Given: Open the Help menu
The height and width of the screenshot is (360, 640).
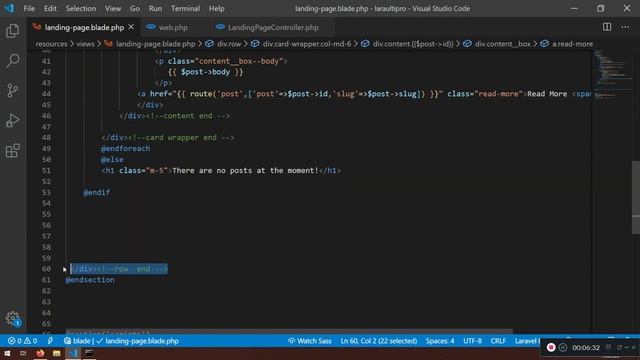Looking at the screenshot, I should pyautogui.click(x=216, y=8).
